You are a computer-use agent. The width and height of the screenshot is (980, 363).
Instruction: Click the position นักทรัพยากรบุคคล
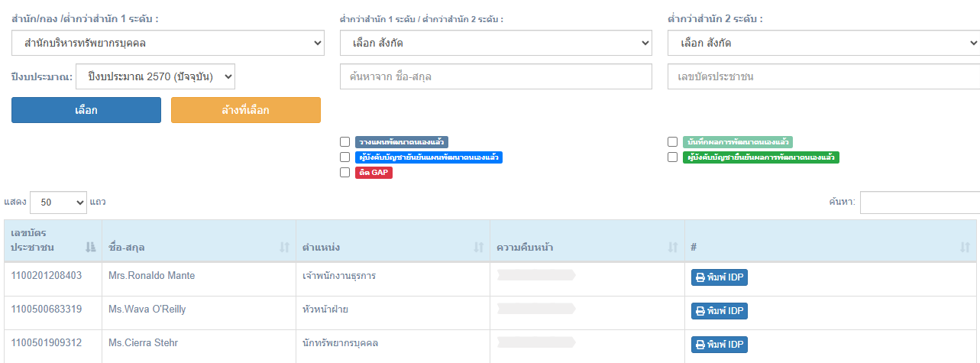pyautogui.click(x=341, y=342)
